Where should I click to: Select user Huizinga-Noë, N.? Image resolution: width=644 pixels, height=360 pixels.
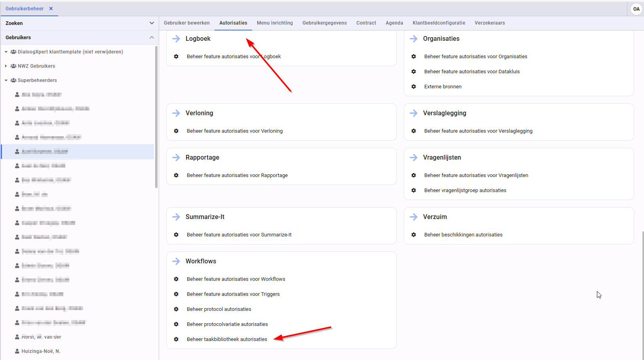[41, 351]
